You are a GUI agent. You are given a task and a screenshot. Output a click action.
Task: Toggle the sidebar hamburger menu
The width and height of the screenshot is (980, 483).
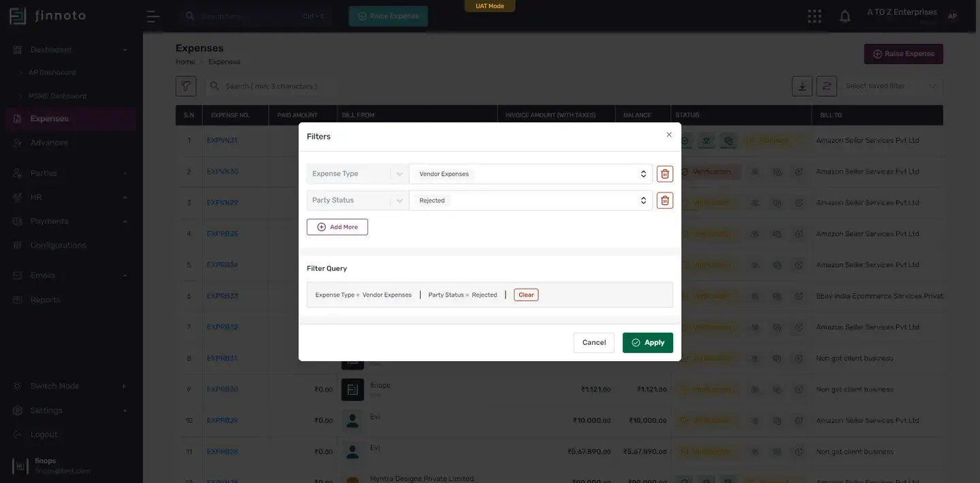tap(153, 16)
